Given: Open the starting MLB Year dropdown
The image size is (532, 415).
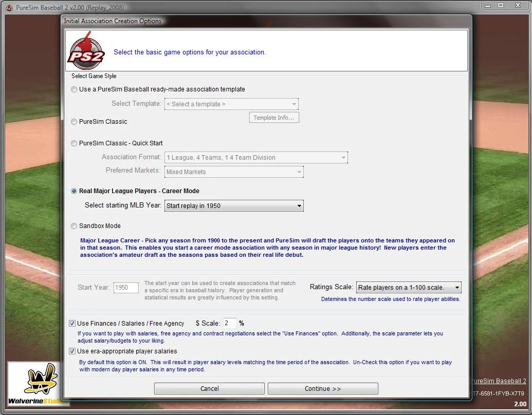Looking at the screenshot, I should tap(234, 206).
